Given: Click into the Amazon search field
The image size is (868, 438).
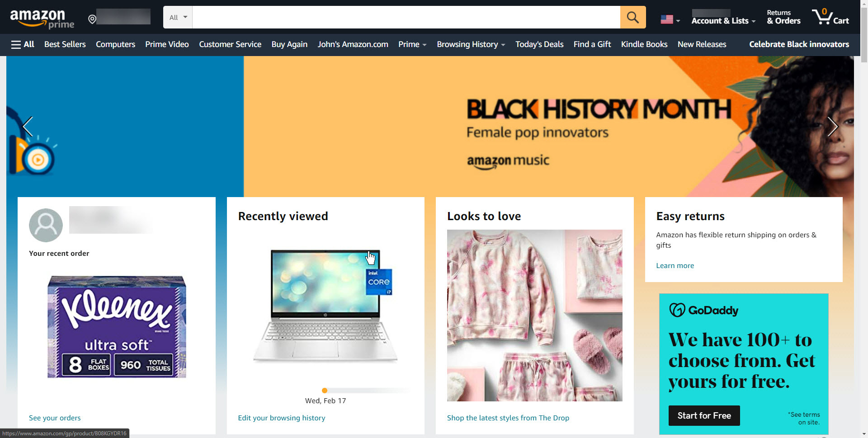Looking at the screenshot, I should (x=406, y=17).
